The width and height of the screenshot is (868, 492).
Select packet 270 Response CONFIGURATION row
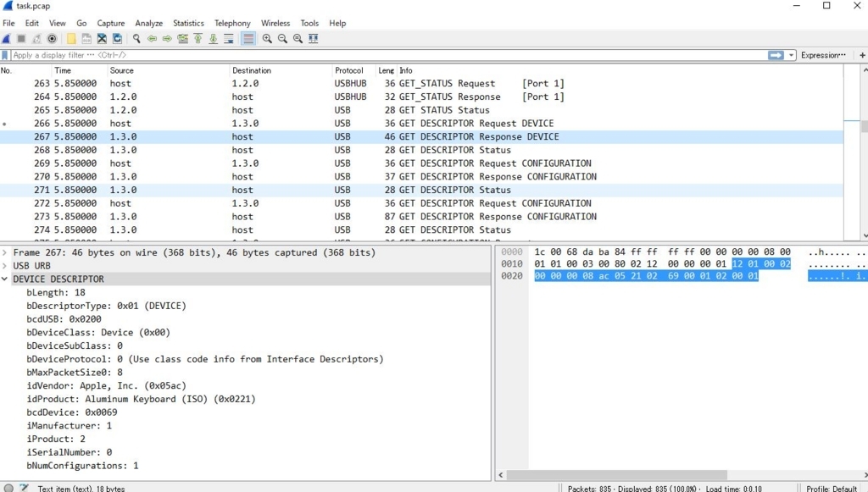click(x=421, y=177)
